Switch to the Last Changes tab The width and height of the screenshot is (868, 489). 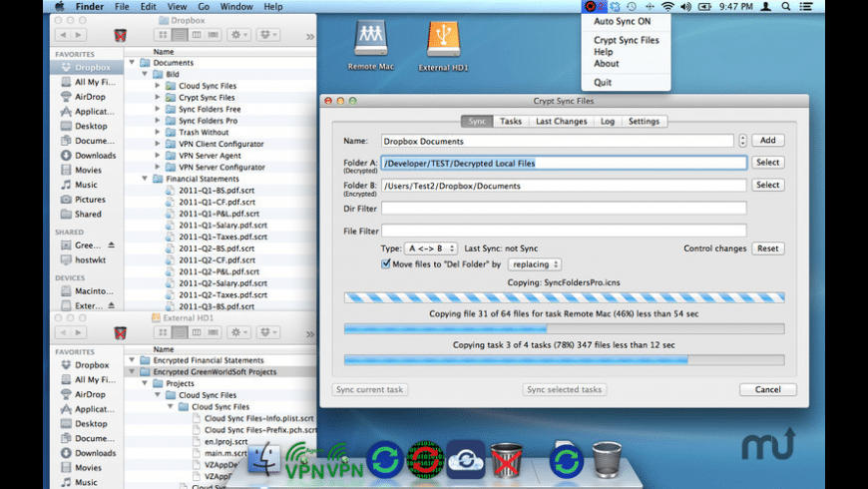tap(561, 122)
